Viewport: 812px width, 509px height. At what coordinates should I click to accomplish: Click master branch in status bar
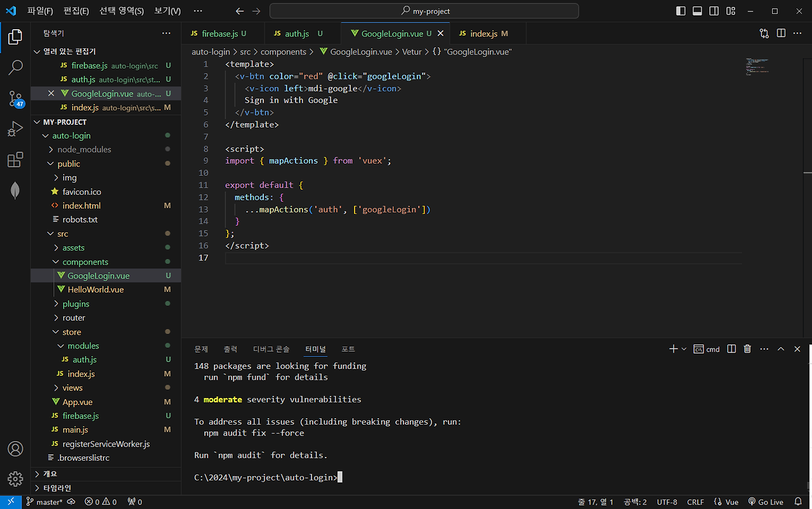44,502
